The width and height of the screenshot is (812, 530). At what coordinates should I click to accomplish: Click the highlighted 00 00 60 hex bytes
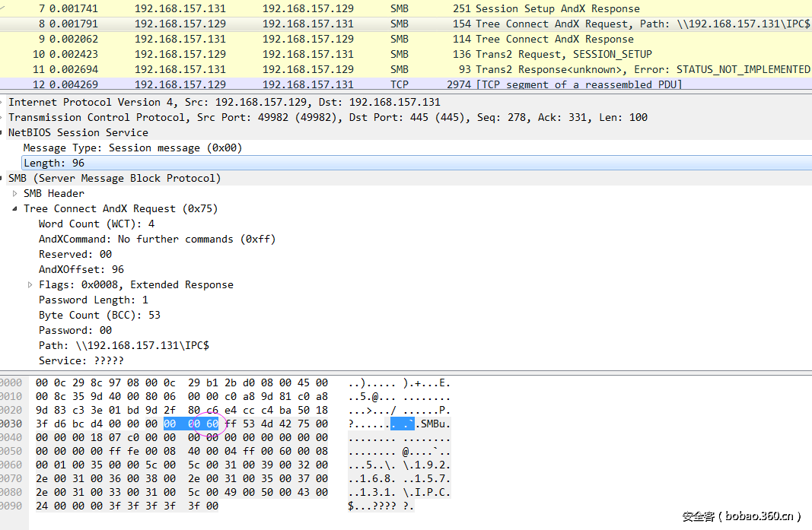[x=191, y=424]
